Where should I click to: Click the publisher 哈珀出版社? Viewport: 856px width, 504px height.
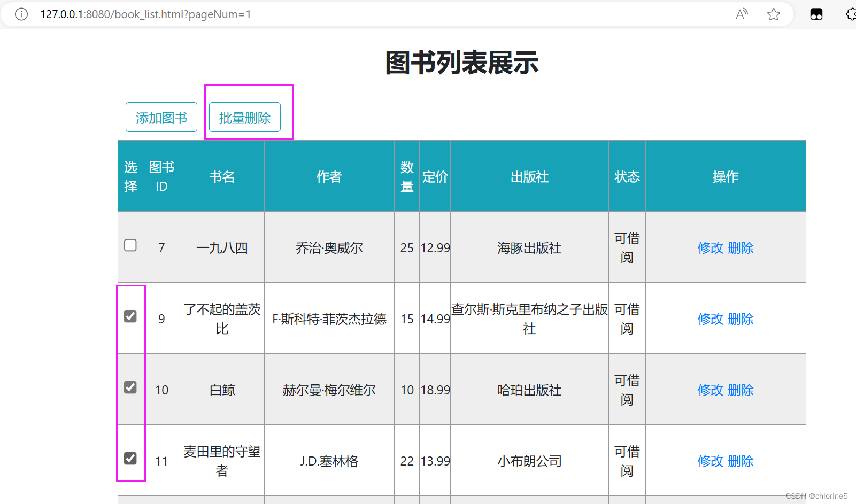[529, 390]
